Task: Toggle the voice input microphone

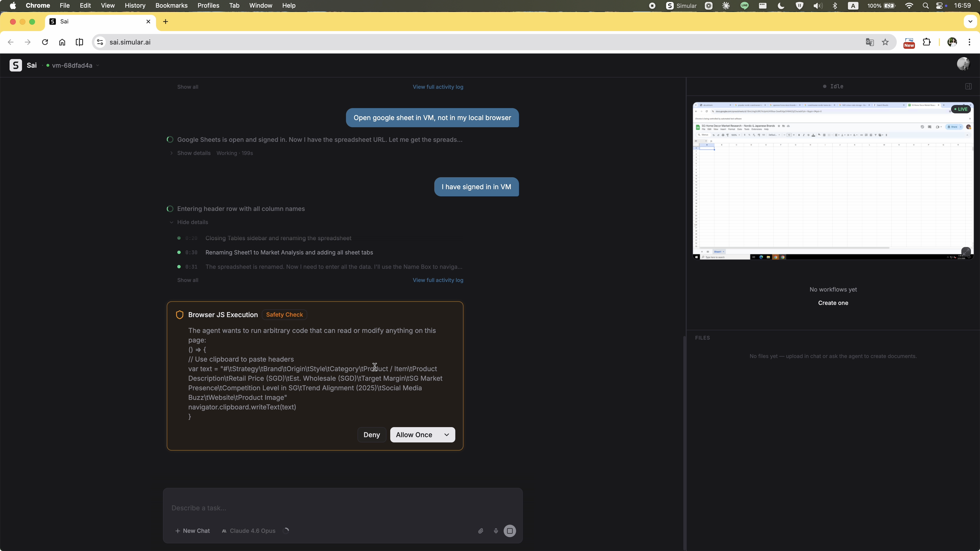Action: pos(495,531)
